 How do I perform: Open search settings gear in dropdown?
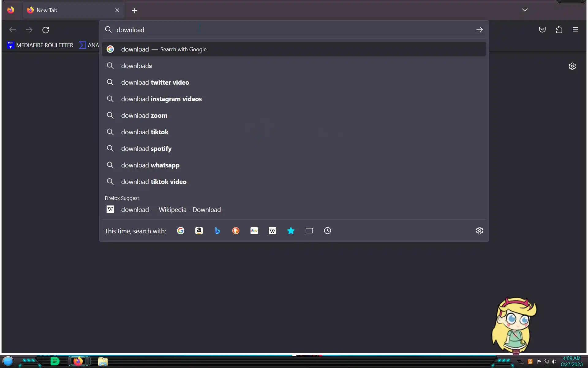point(479,231)
